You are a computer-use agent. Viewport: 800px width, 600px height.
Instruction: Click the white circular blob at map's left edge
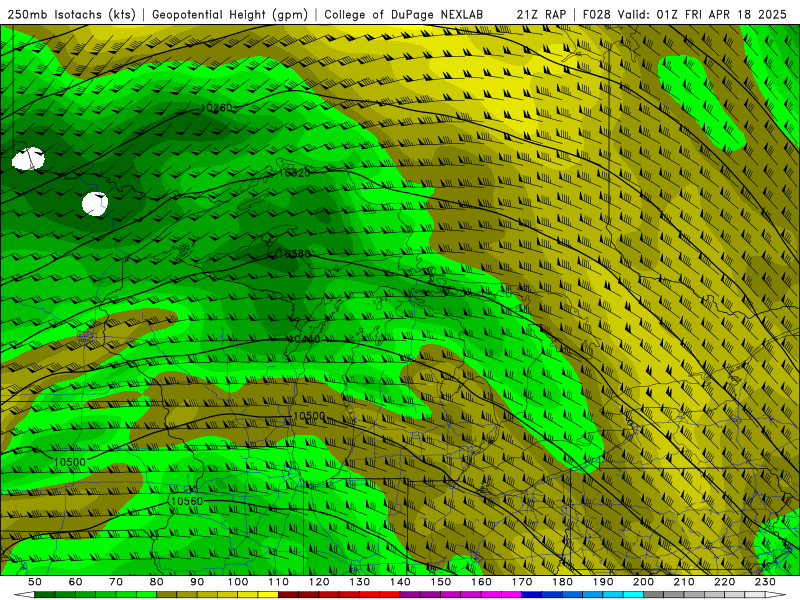[x=28, y=159]
